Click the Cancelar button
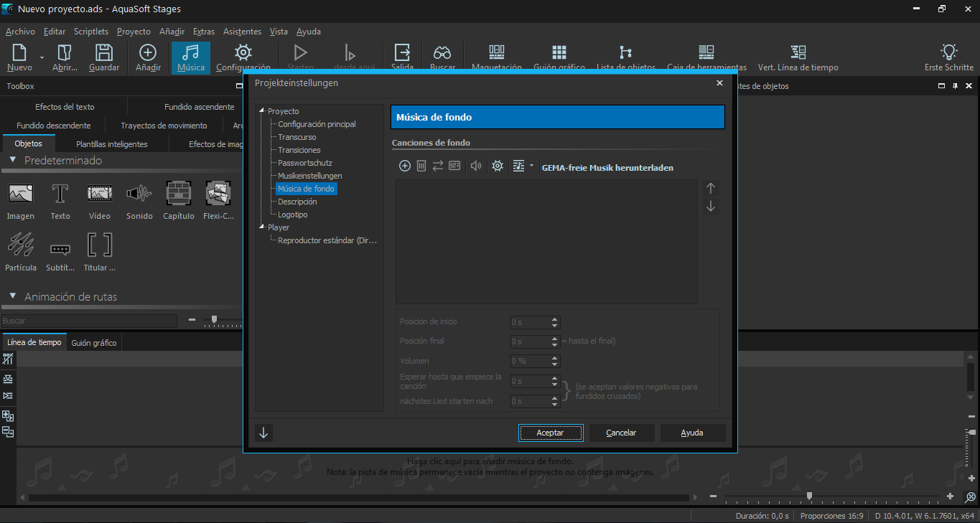 (x=622, y=433)
